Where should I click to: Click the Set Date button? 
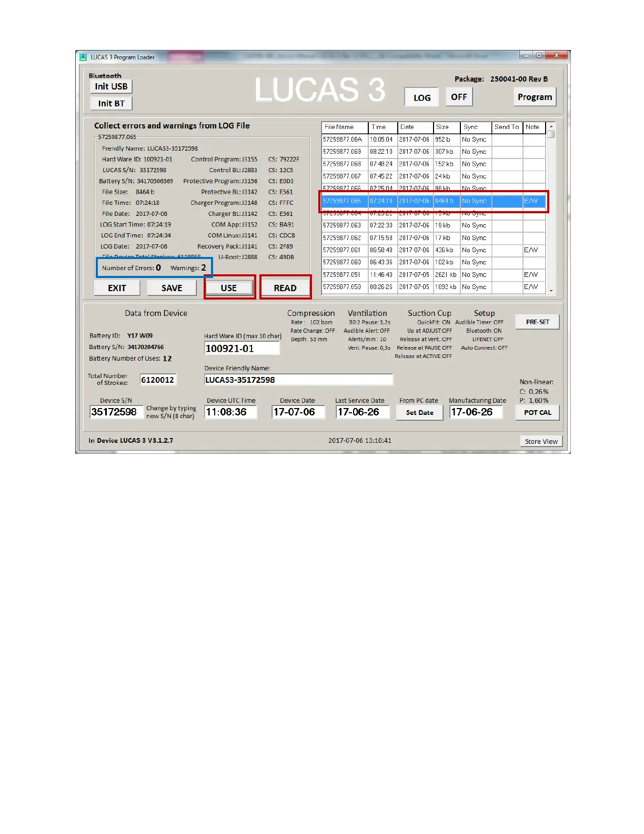pos(419,412)
